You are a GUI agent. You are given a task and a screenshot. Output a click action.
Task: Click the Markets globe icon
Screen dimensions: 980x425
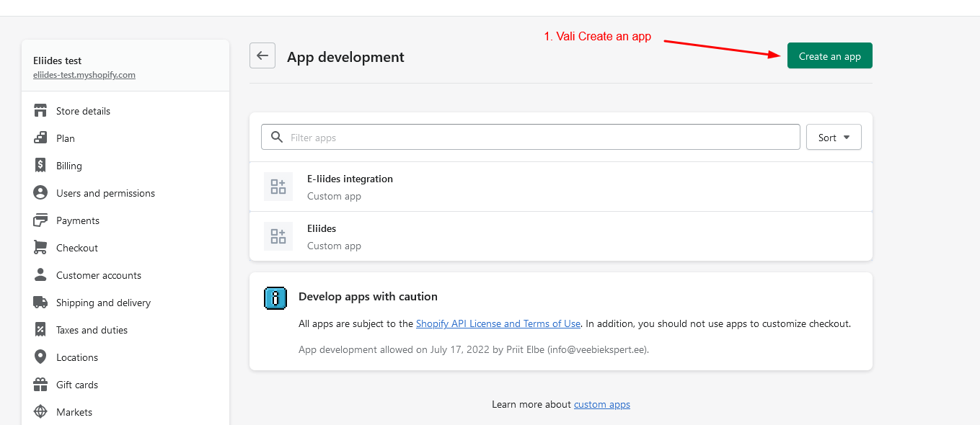[x=40, y=412]
